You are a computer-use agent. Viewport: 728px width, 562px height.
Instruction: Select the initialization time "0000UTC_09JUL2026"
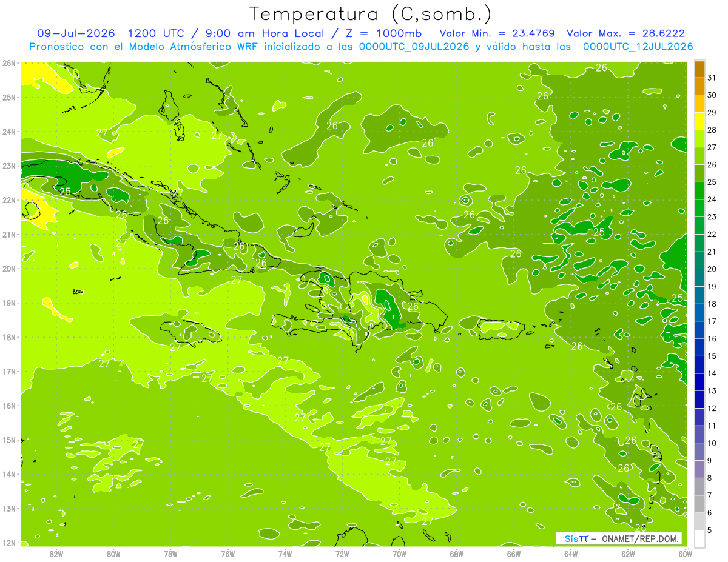(x=414, y=47)
